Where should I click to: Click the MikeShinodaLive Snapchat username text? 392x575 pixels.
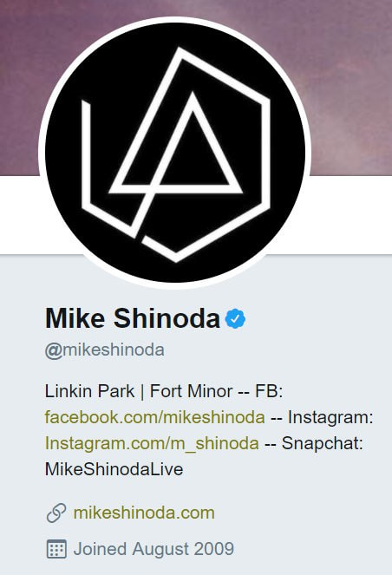114,469
